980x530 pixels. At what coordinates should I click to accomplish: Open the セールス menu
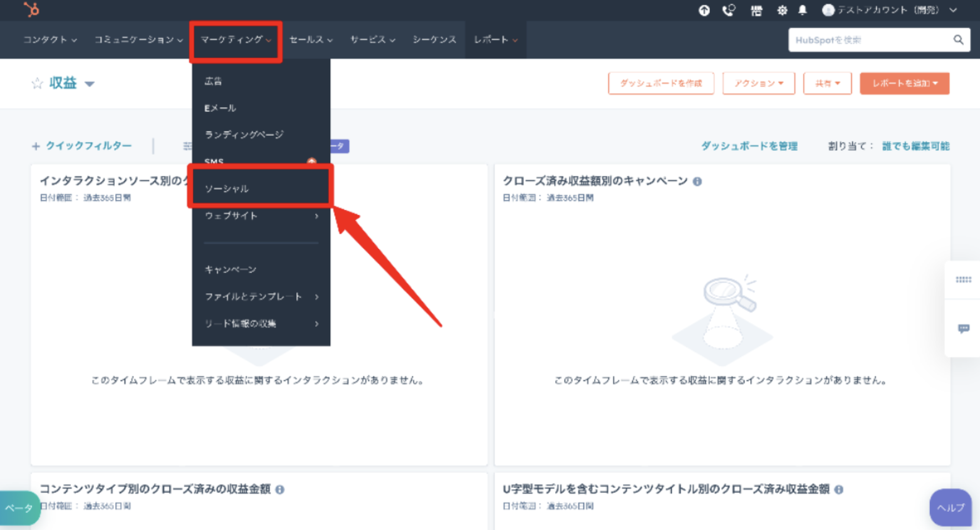pos(308,39)
